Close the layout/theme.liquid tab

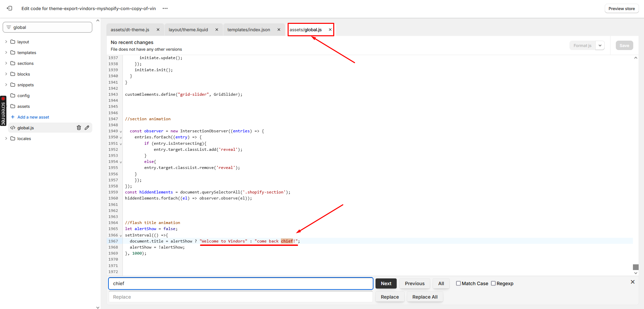(x=217, y=30)
